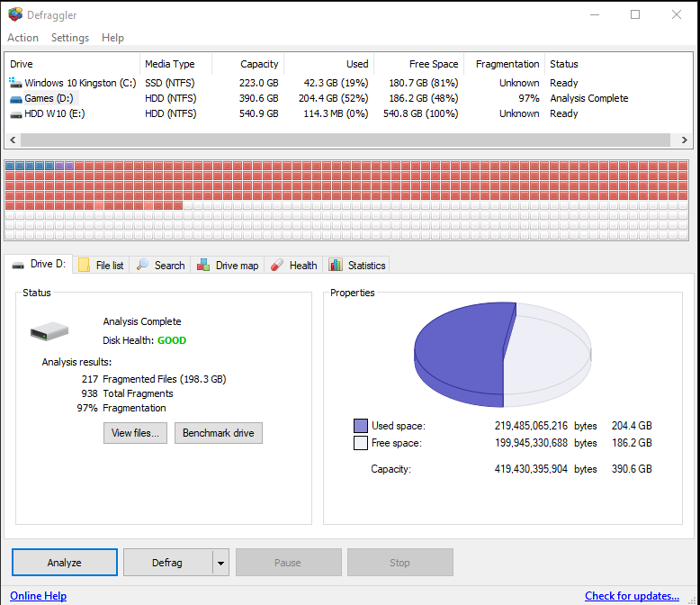Click the 'GOOD' disk health value
700x605 pixels.
pyautogui.click(x=172, y=340)
